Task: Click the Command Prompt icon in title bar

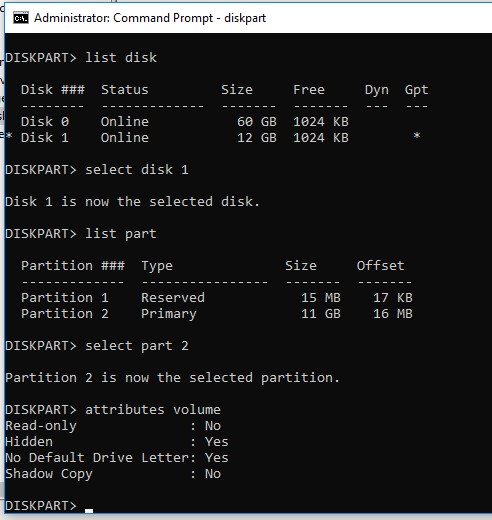Action: pos(21,18)
